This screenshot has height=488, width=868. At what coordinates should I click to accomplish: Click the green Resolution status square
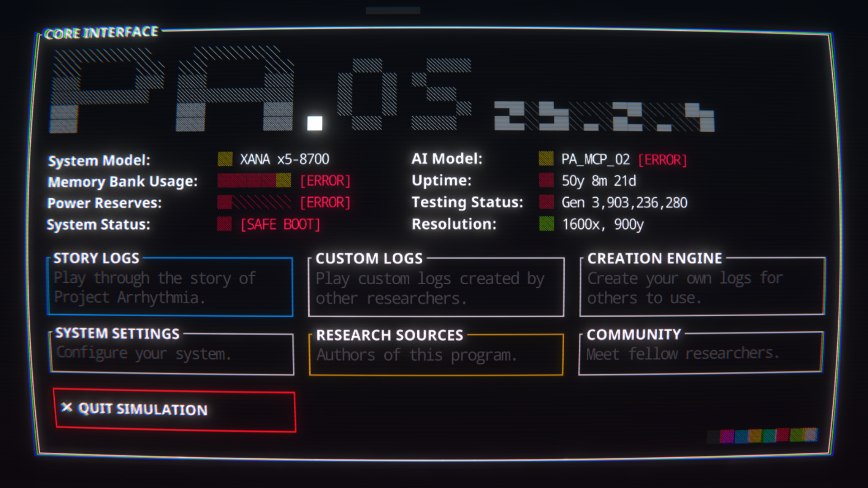point(546,224)
